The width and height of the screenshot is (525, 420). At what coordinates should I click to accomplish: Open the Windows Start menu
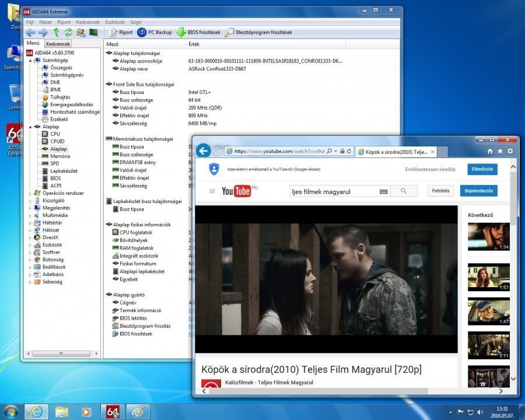coord(10,412)
